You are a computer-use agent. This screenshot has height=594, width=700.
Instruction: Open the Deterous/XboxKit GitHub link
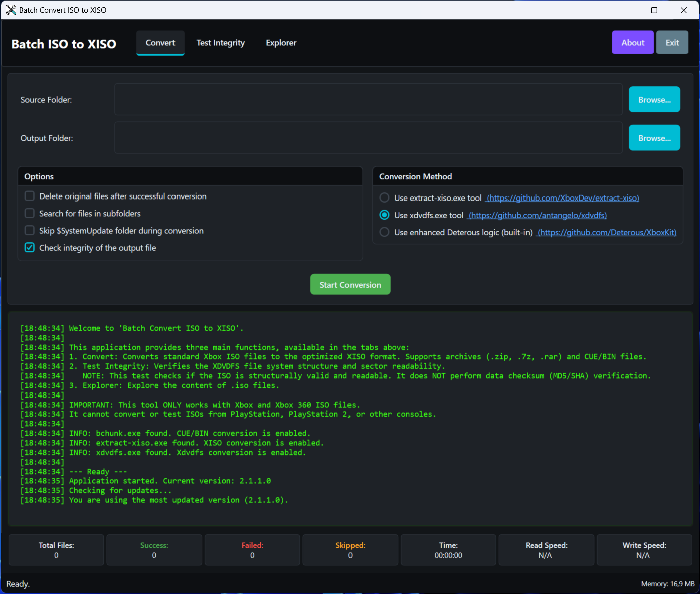click(607, 232)
